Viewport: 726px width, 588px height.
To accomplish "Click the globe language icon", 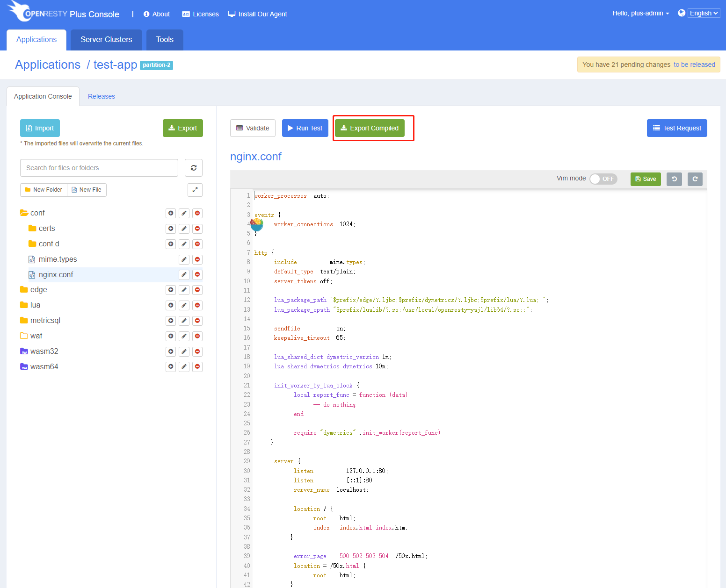I will point(682,13).
